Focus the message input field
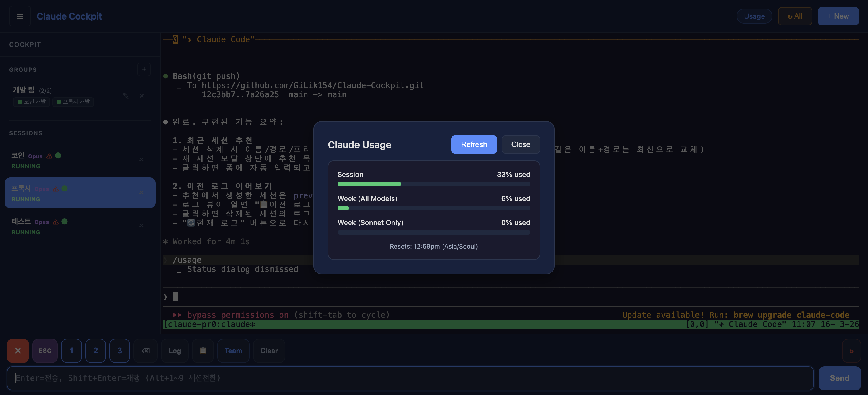This screenshot has height=395, width=868. pos(410,378)
